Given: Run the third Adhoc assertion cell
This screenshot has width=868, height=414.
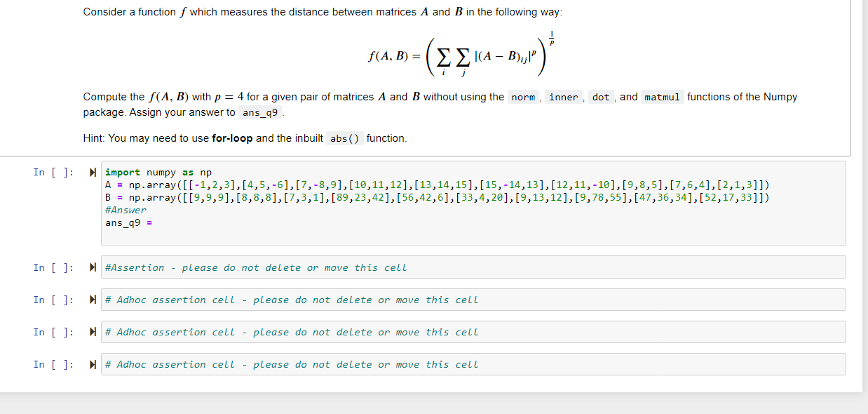Looking at the screenshot, I should point(93,363).
